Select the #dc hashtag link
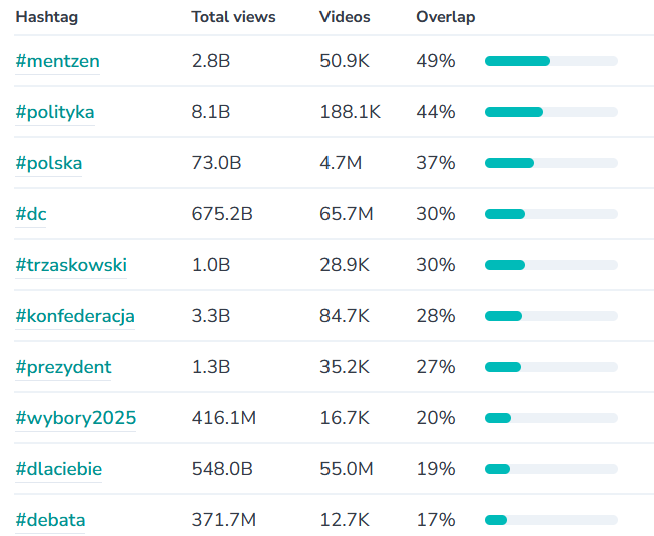The image size is (654, 536). [31, 214]
